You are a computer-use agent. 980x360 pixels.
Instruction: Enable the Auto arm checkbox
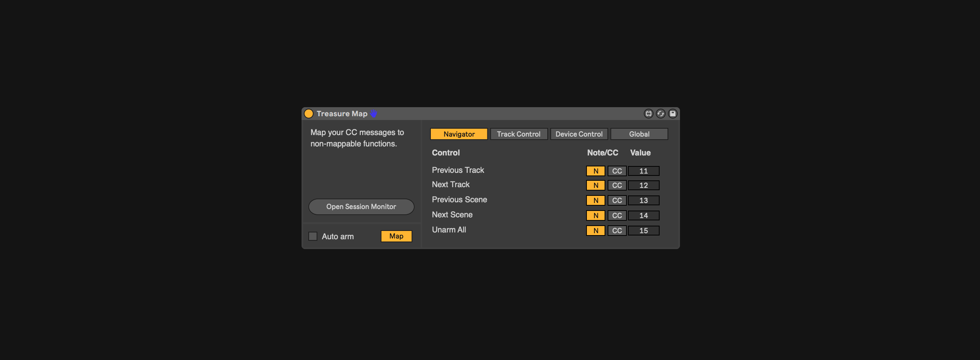coord(313,236)
